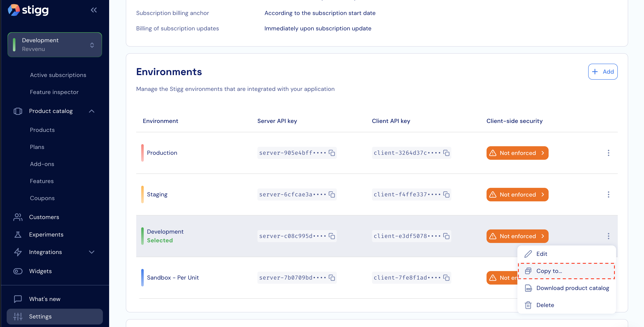This screenshot has height=327, width=644.
Task: Click the Staging environment name
Action: pos(157,194)
